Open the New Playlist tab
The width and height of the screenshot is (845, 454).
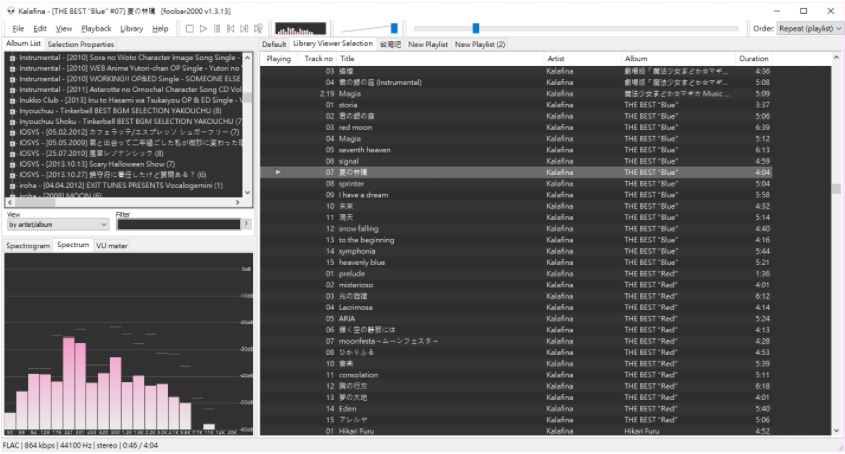[x=428, y=44]
